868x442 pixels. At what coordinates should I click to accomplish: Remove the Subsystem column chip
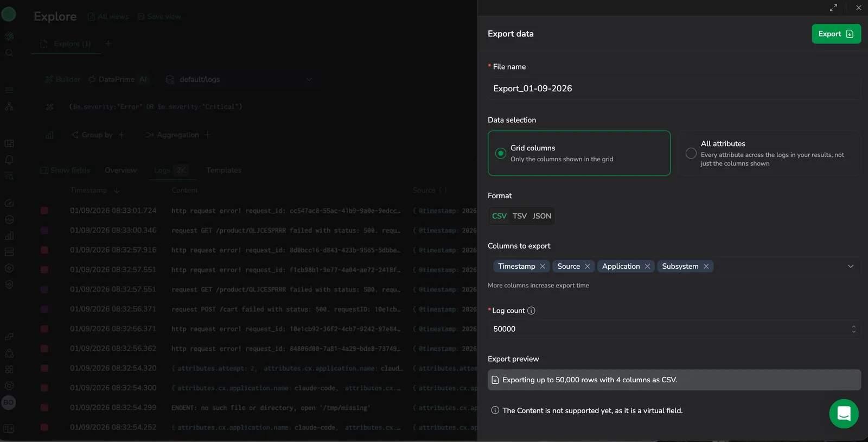tap(706, 266)
